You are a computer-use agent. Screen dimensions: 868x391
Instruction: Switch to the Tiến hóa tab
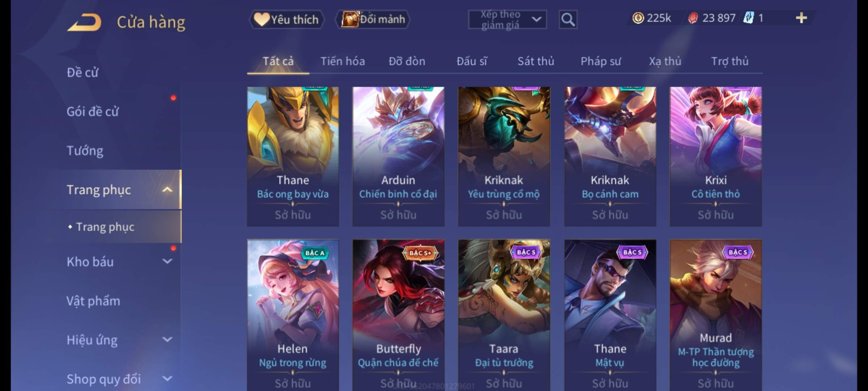(342, 61)
